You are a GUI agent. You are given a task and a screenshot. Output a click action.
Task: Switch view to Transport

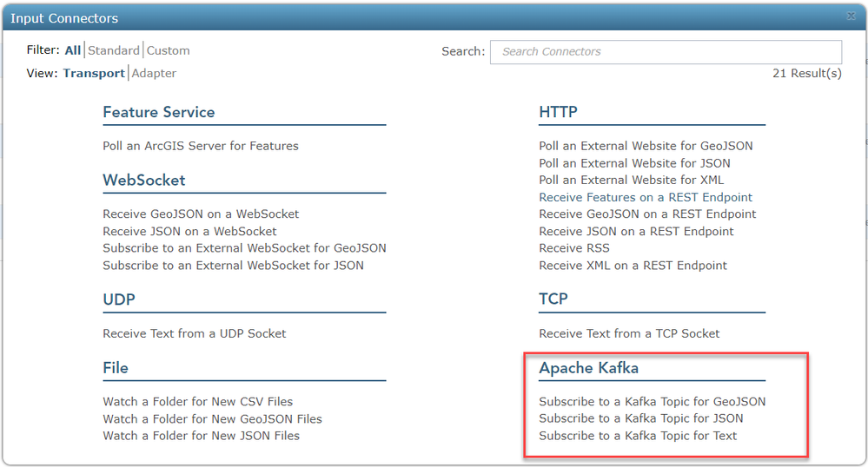pos(94,74)
